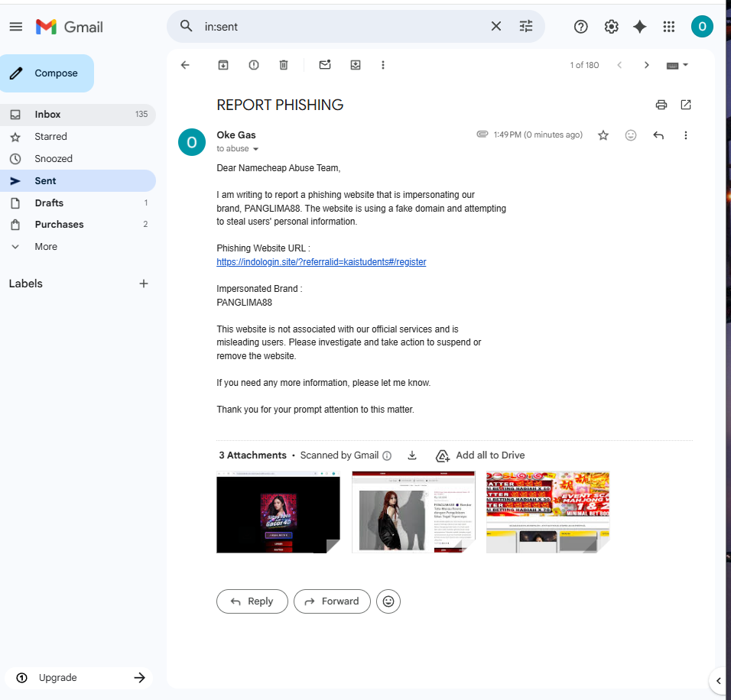731x700 pixels.
Task: Open the toolbar More options menu
Action: (x=383, y=65)
